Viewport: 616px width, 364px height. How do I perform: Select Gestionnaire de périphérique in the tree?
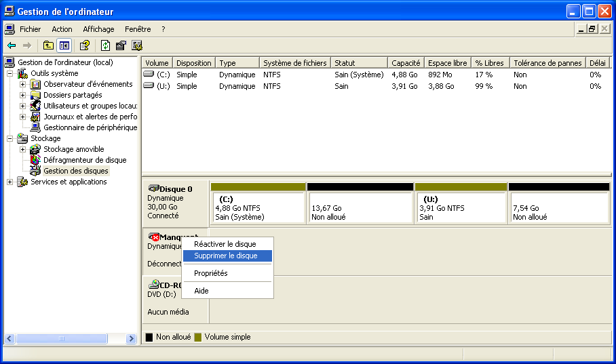pyautogui.click(x=90, y=127)
